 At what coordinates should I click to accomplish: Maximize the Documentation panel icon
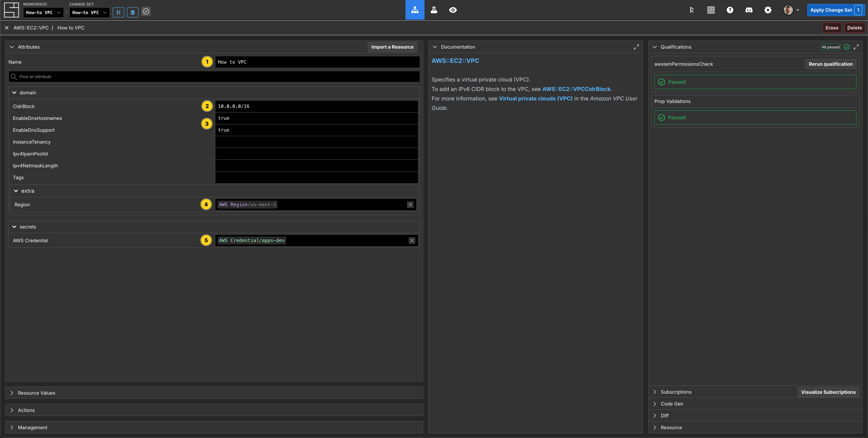[x=636, y=47]
